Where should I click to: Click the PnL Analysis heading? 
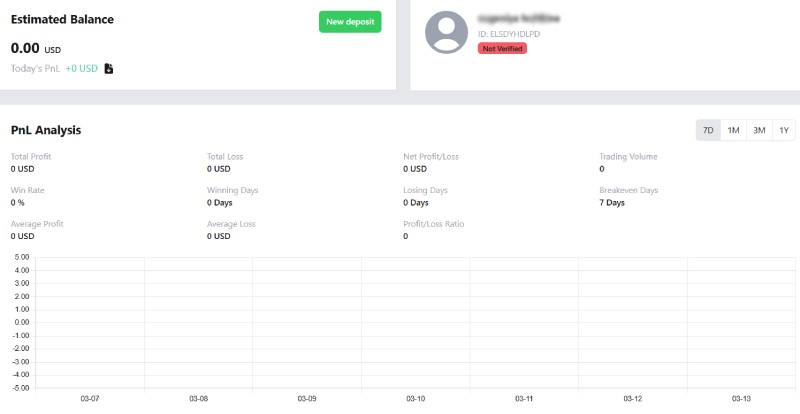tap(46, 130)
